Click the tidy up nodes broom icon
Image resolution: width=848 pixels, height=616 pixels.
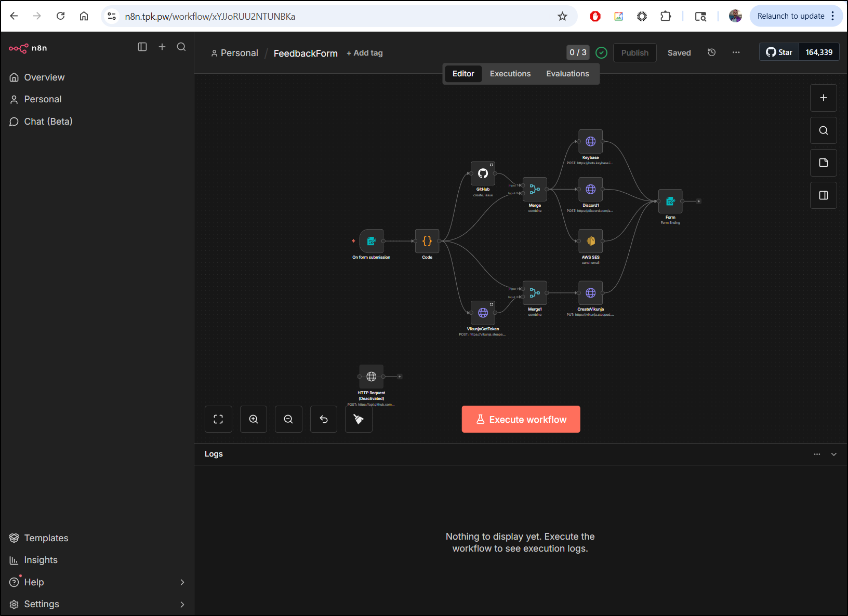(x=359, y=419)
